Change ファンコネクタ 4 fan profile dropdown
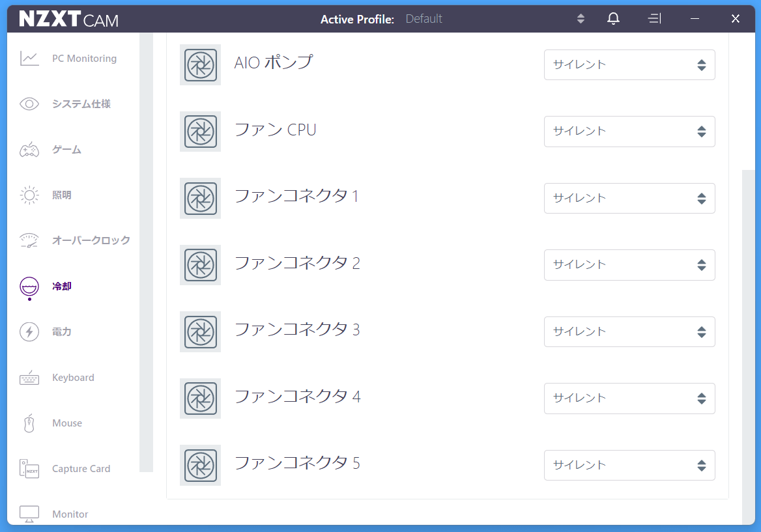Image resolution: width=761 pixels, height=532 pixels. click(629, 399)
